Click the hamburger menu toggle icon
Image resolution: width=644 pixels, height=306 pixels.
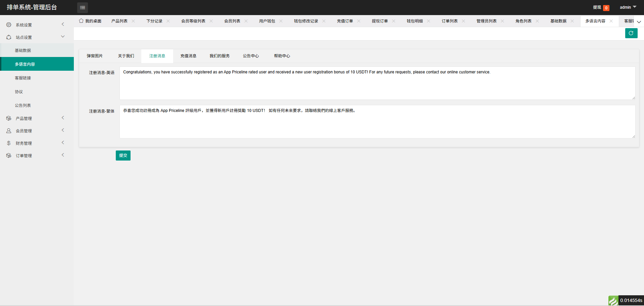83,7
